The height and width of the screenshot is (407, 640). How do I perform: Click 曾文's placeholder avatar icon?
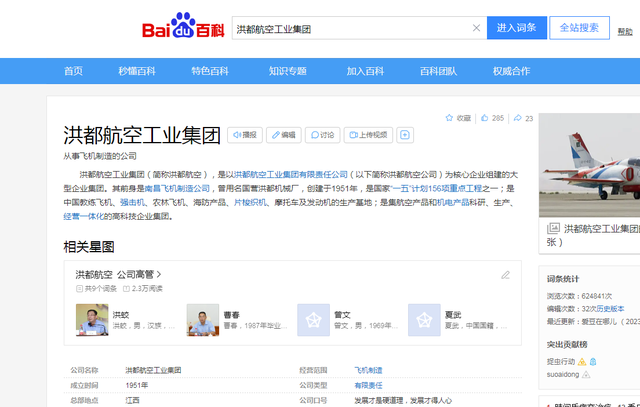click(313, 320)
